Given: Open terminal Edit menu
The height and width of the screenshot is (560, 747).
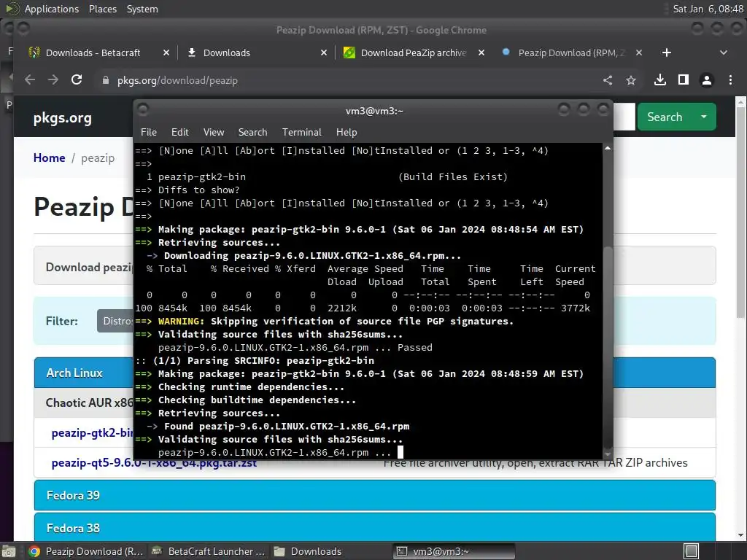Looking at the screenshot, I should click(179, 132).
